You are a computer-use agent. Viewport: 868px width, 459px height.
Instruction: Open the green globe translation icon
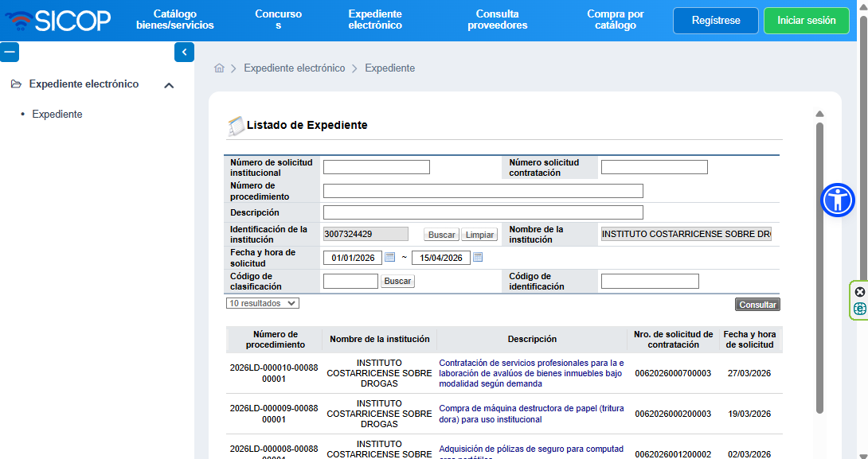coord(860,309)
